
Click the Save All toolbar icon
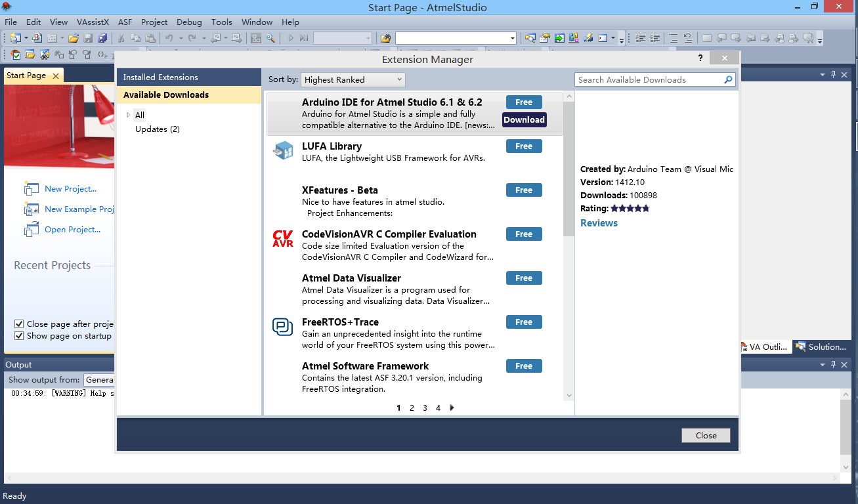[103, 38]
